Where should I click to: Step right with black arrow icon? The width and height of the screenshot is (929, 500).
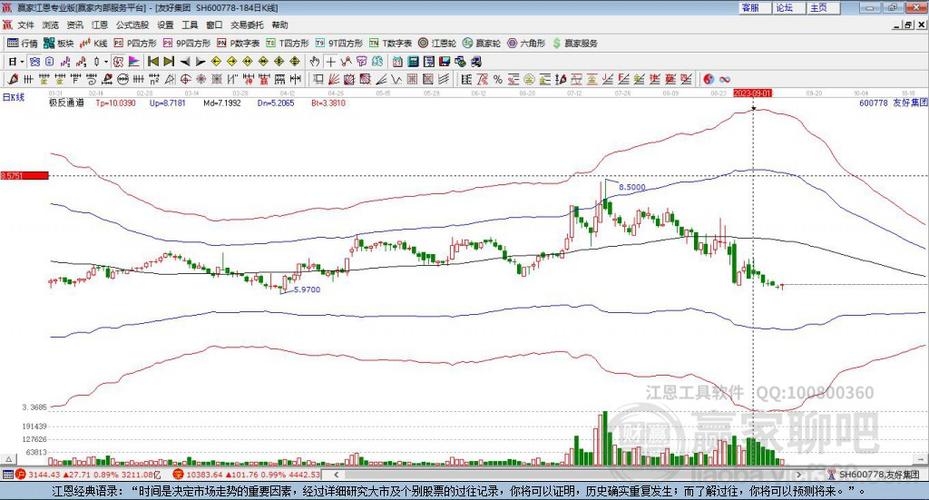200,62
